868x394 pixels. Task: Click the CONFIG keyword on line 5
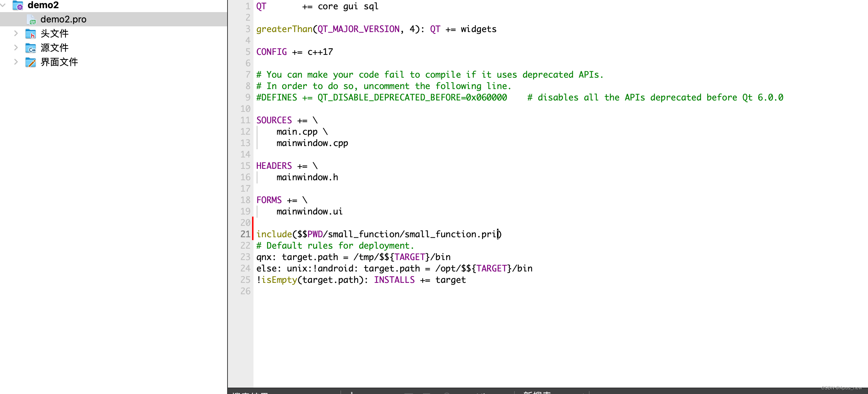coord(271,52)
